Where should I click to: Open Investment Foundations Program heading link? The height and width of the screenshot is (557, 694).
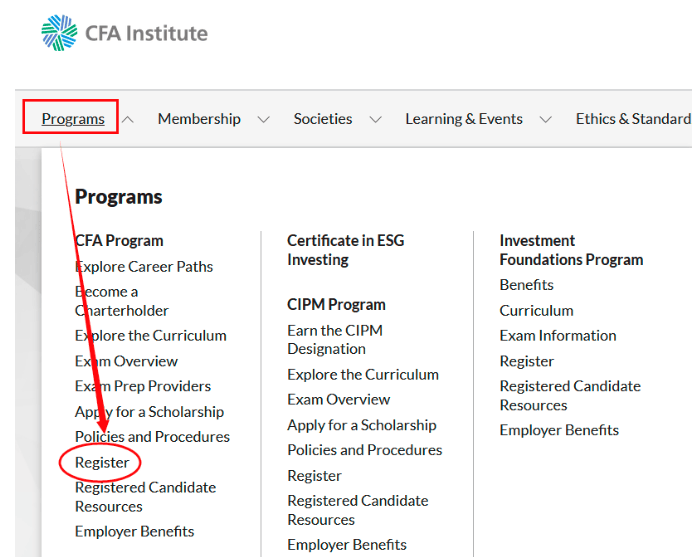pyautogui.click(x=571, y=250)
